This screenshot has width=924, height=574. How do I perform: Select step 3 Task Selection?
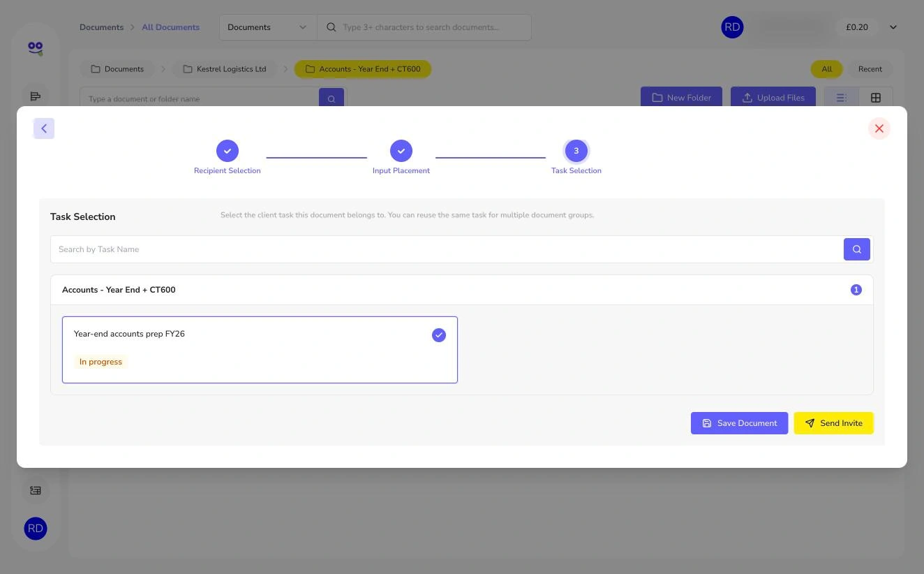tap(576, 158)
